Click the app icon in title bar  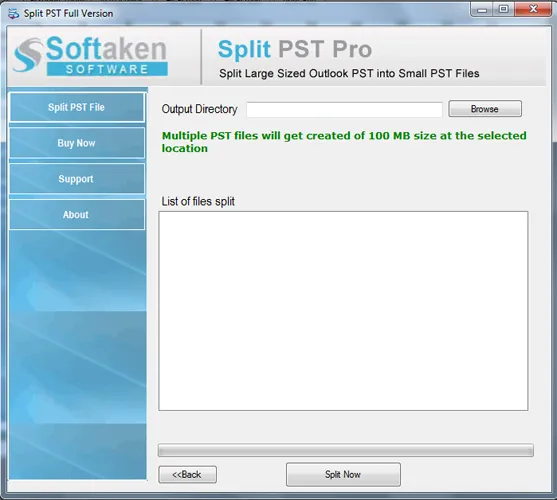coord(13,13)
